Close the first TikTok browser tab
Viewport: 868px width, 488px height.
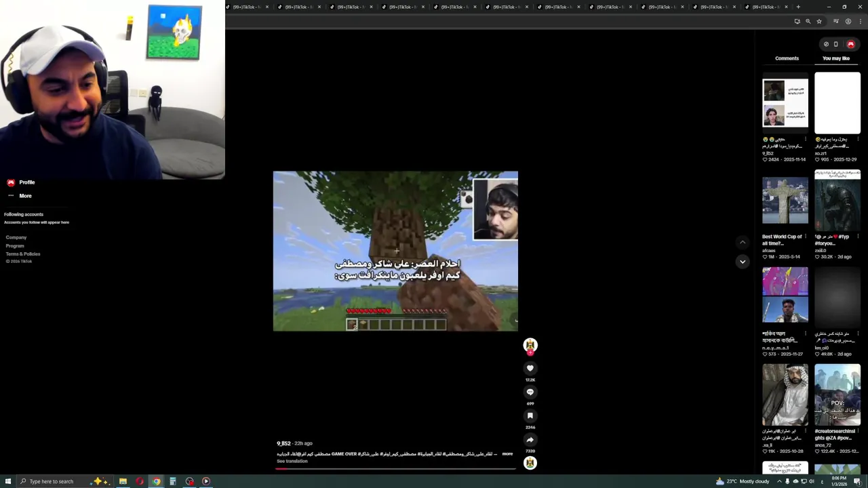[x=267, y=7]
